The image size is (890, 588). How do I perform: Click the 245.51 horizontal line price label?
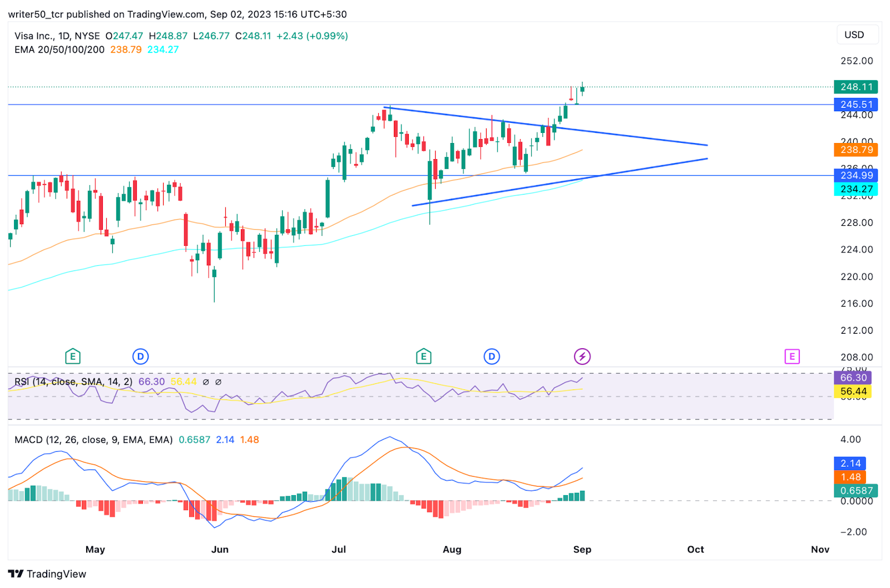pos(856,105)
